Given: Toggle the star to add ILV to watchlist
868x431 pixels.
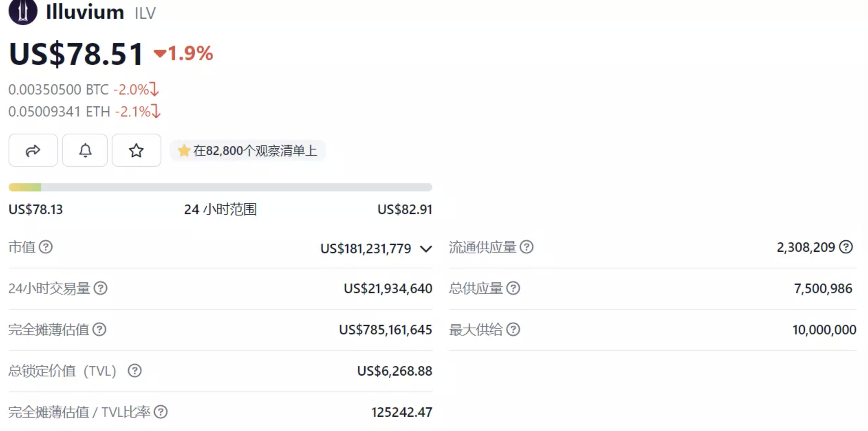Looking at the screenshot, I should click(x=136, y=150).
